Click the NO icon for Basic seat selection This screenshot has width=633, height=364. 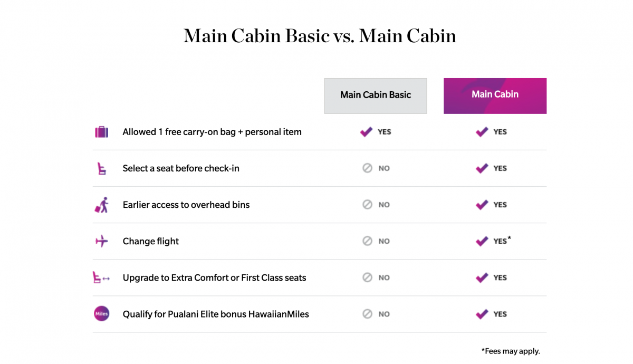pos(367,168)
